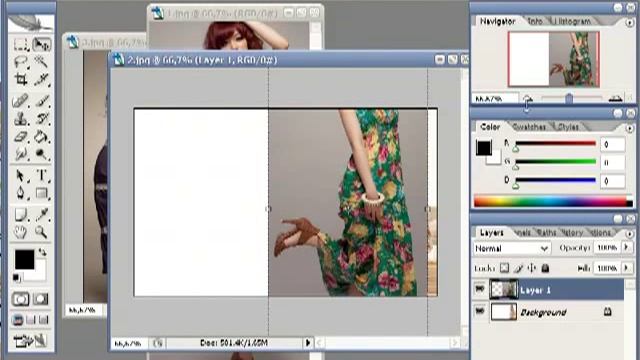Switch to the Histogram tab
Viewport: 640px width, 360px height.
pyautogui.click(x=573, y=21)
